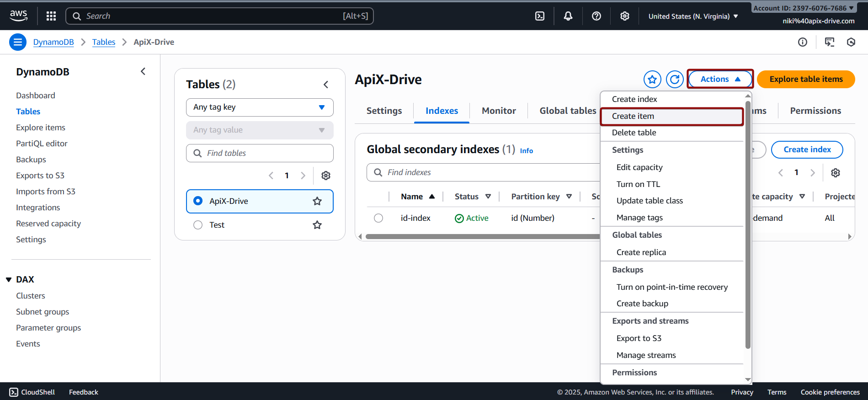Open the AWS services grid menu

coord(51,16)
